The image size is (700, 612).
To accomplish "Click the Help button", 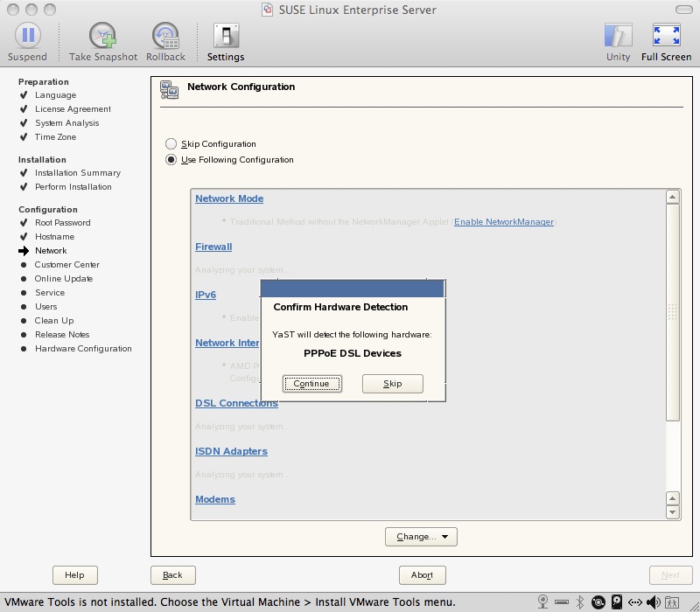I will pyautogui.click(x=75, y=575).
